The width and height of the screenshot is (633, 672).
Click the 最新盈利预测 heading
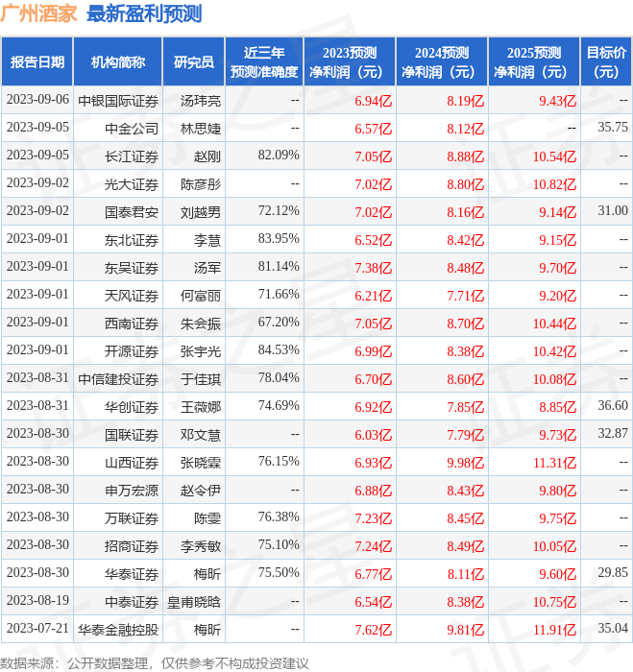[x=144, y=13]
